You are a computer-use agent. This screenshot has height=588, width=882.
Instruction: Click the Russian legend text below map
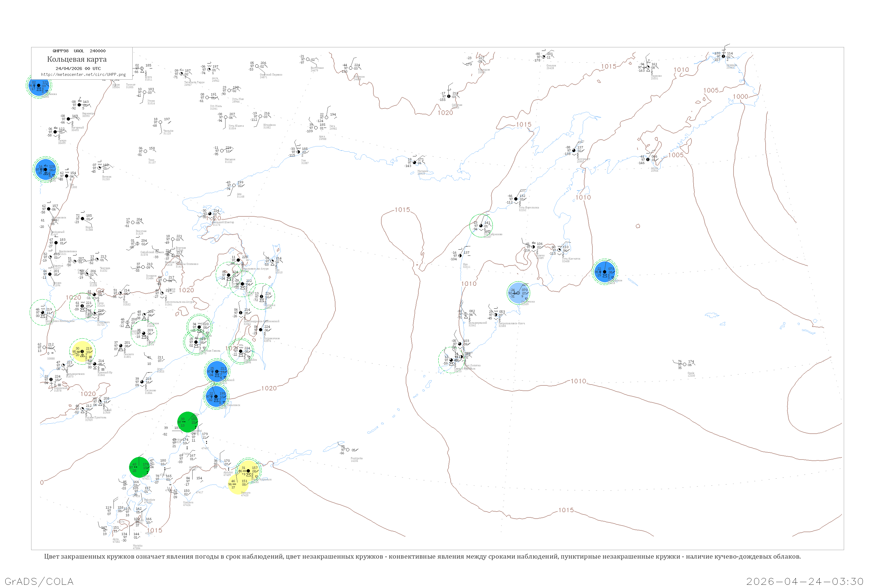click(x=422, y=557)
